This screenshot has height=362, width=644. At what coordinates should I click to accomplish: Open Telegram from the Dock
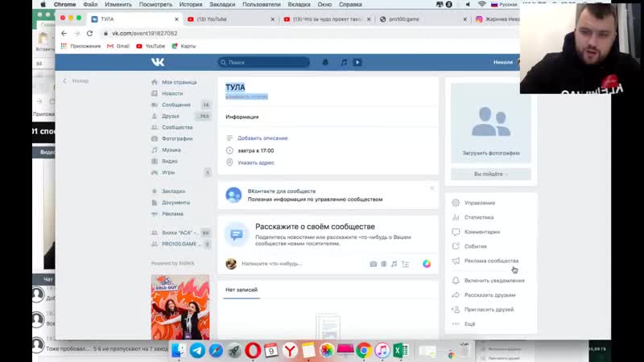tap(197, 351)
